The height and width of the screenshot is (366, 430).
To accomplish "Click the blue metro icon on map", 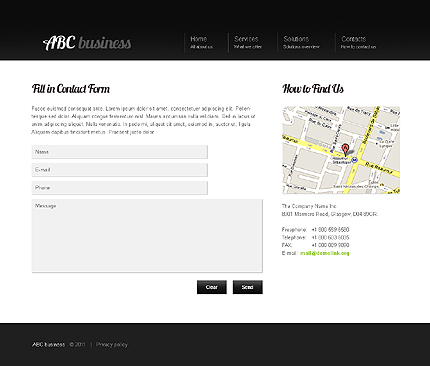I will tap(355, 160).
